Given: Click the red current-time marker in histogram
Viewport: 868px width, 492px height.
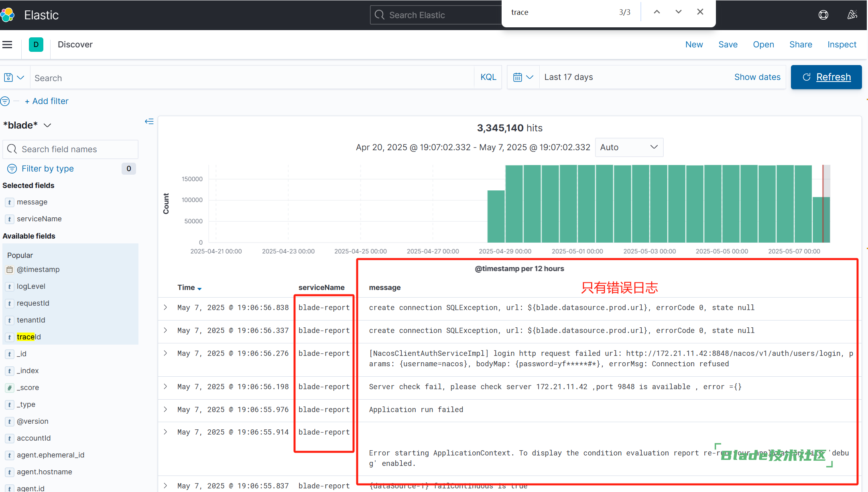Looking at the screenshot, I should pyautogui.click(x=823, y=204).
